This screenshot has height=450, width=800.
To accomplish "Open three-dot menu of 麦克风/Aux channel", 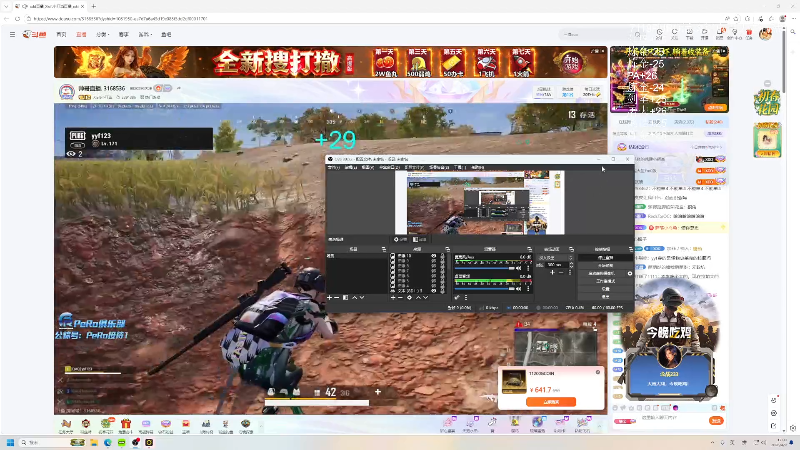I will point(528,268).
